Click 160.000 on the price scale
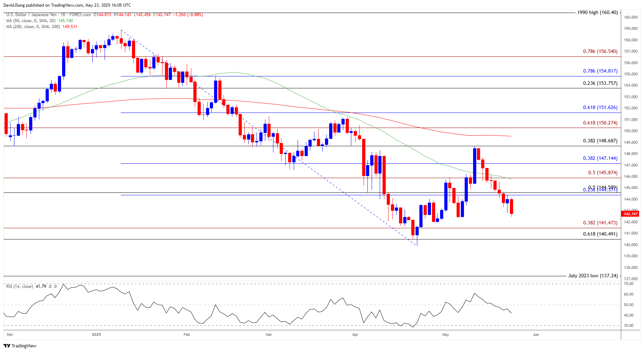The width and height of the screenshot is (644, 352). (631, 17)
